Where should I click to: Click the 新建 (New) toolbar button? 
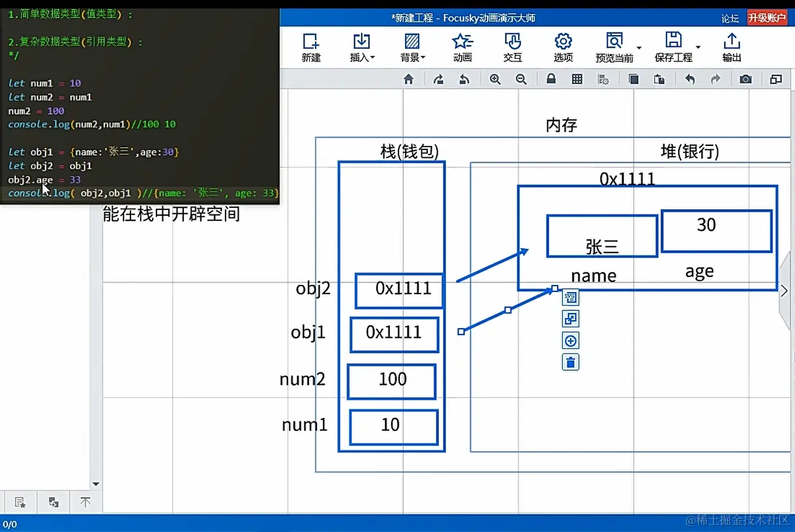[311, 48]
